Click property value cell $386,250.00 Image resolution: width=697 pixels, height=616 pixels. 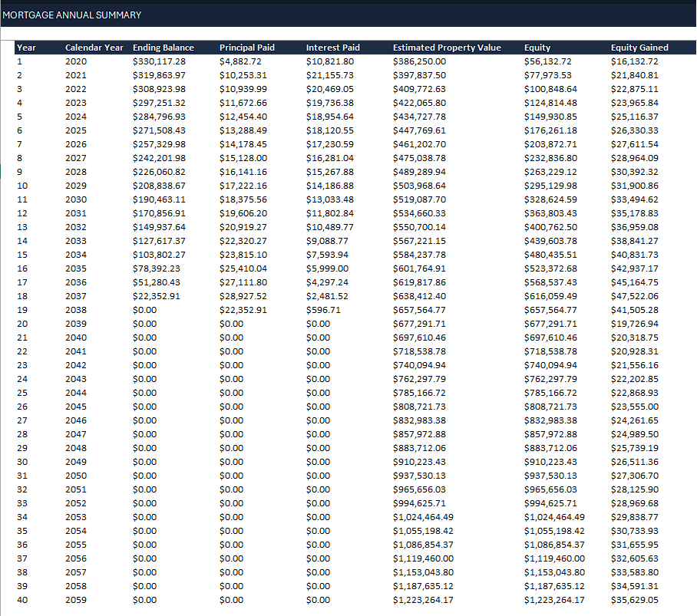(x=419, y=61)
